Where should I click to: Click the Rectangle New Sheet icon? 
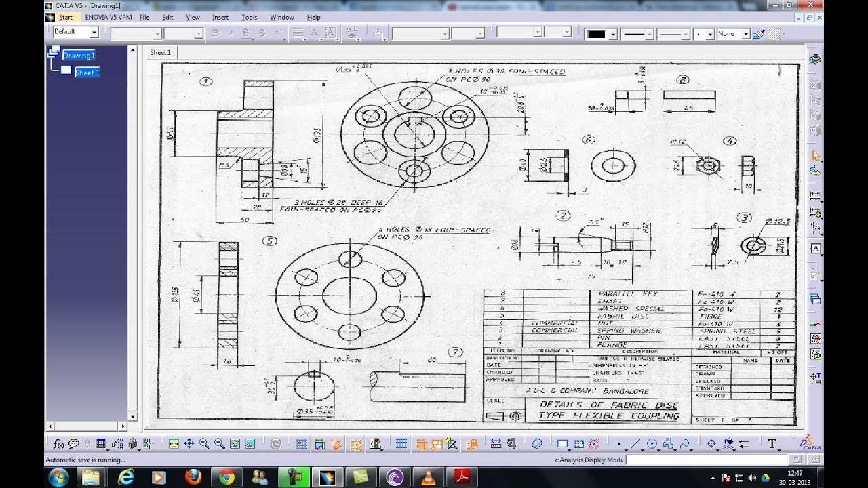click(562, 444)
